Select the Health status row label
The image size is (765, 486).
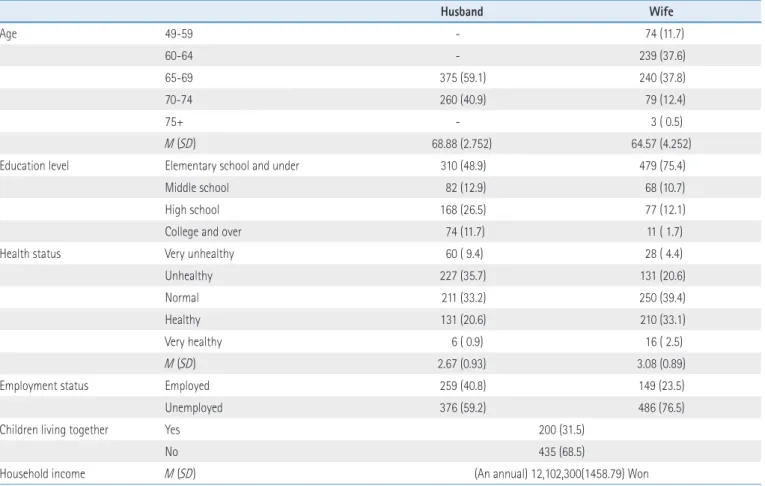30,253
